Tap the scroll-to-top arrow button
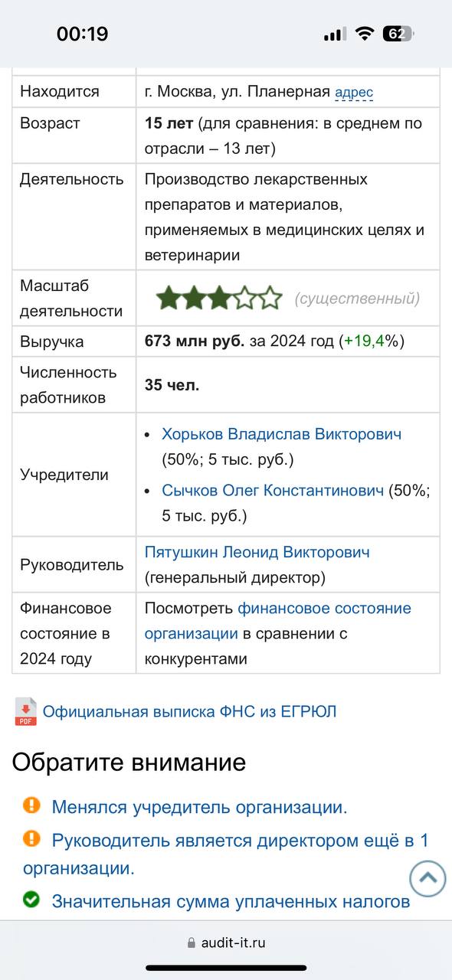Viewport: 452px width, 980px height. click(427, 877)
